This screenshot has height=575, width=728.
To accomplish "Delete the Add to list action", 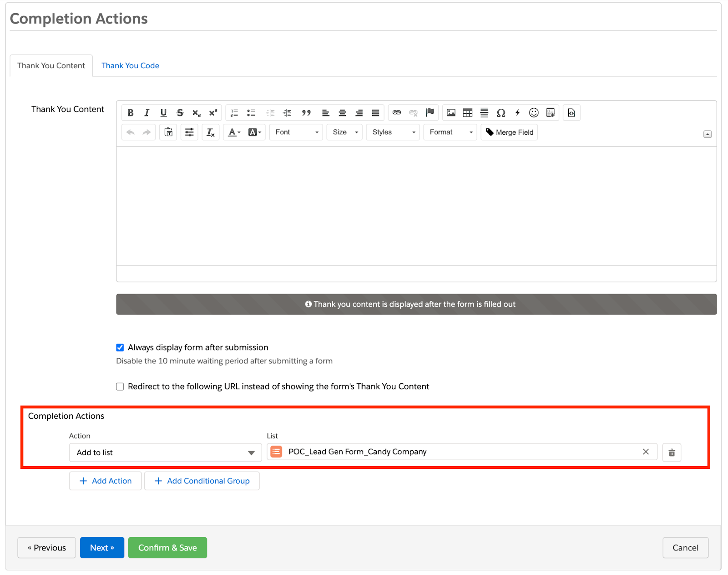I will (x=672, y=453).
